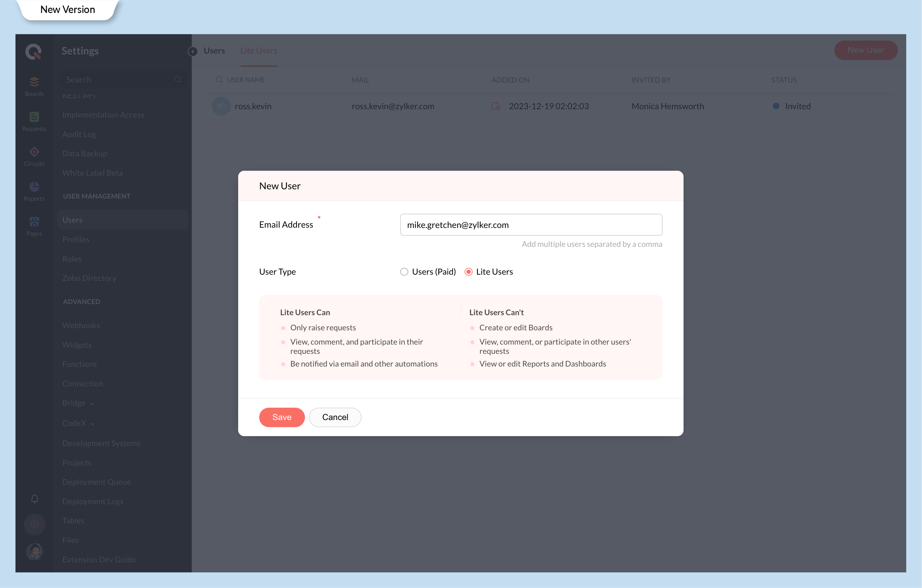The height and width of the screenshot is (588, 922).
Task: Click Save in New User dialog
Action: [x=281, y=417]
